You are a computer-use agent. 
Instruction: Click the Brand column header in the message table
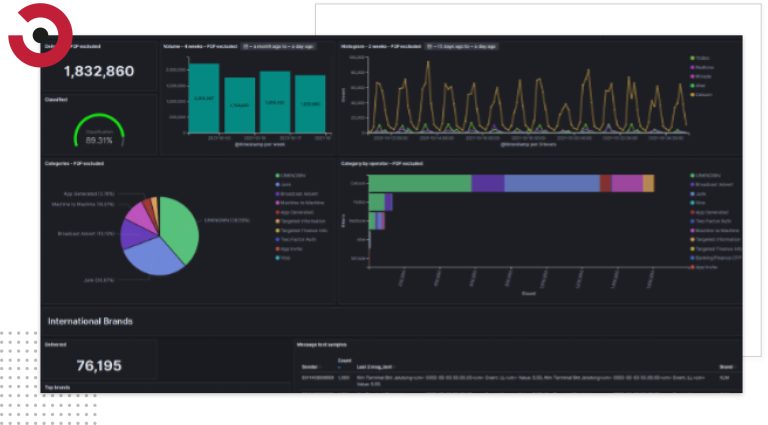[726, 367]
